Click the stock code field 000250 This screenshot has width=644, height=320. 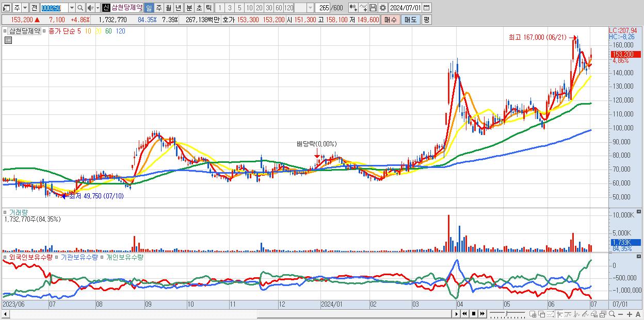54,8
